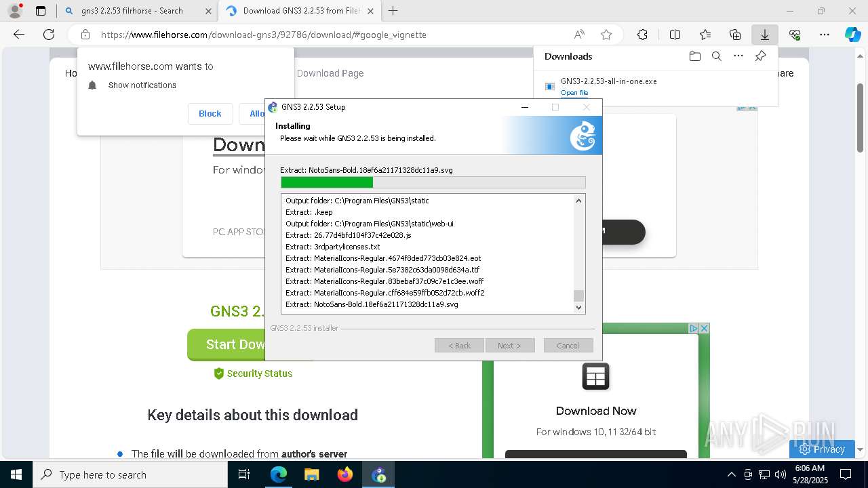The height and width of the screenshot is (488, 868).
Task: Click the Open file link
Action: [574, 93]
